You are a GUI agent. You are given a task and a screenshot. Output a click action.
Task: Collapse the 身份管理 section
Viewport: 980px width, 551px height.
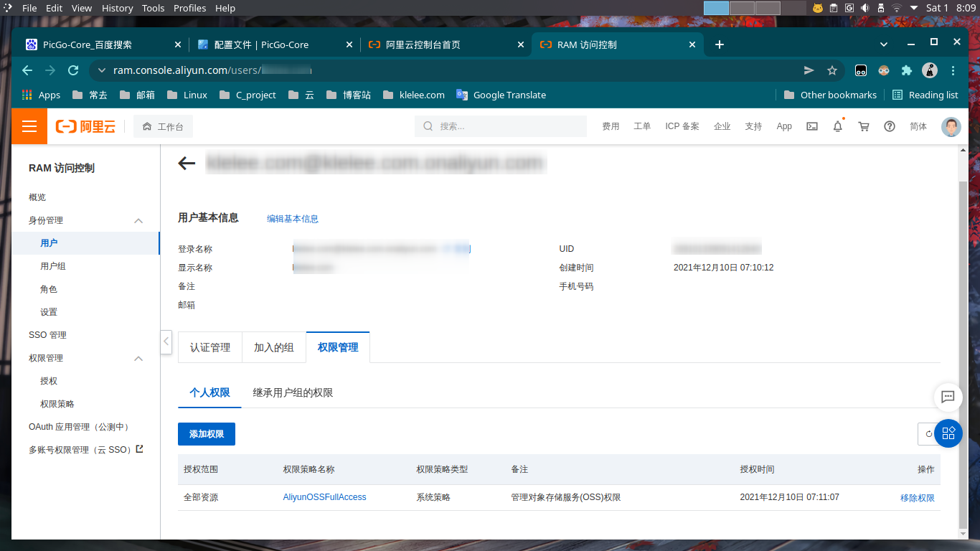pos(138,220)
